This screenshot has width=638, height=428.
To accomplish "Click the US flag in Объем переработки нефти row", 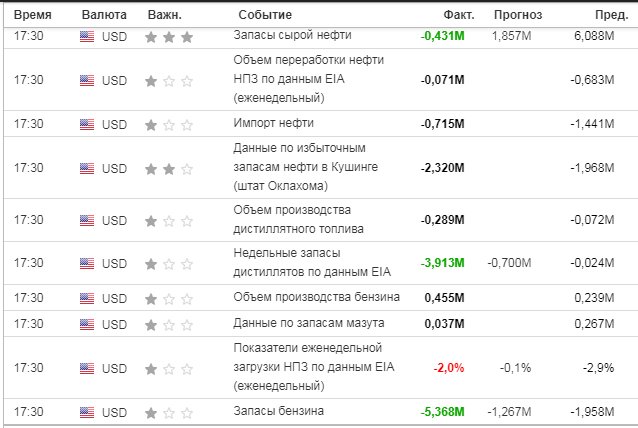I will tap(87, 81).
